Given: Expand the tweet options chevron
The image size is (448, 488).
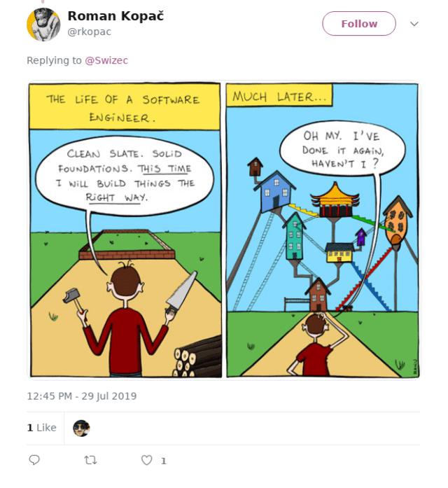Looking at the screenshot, I should coord(414,24).
